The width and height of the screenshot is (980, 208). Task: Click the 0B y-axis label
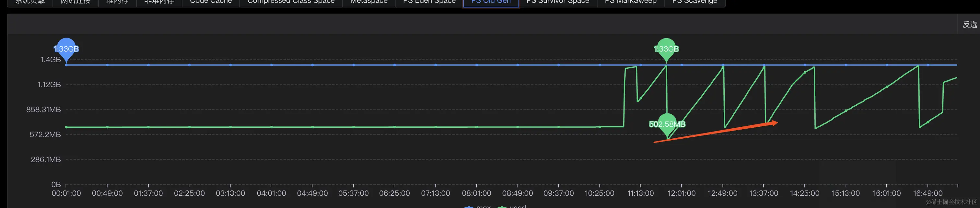pos(56,184)
